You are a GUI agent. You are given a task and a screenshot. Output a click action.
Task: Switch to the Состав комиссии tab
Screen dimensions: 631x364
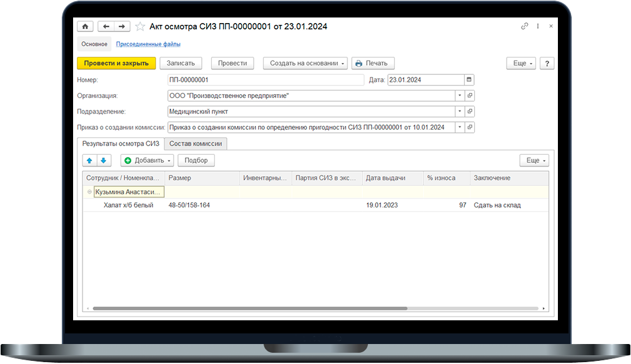[x=196, y=144]
